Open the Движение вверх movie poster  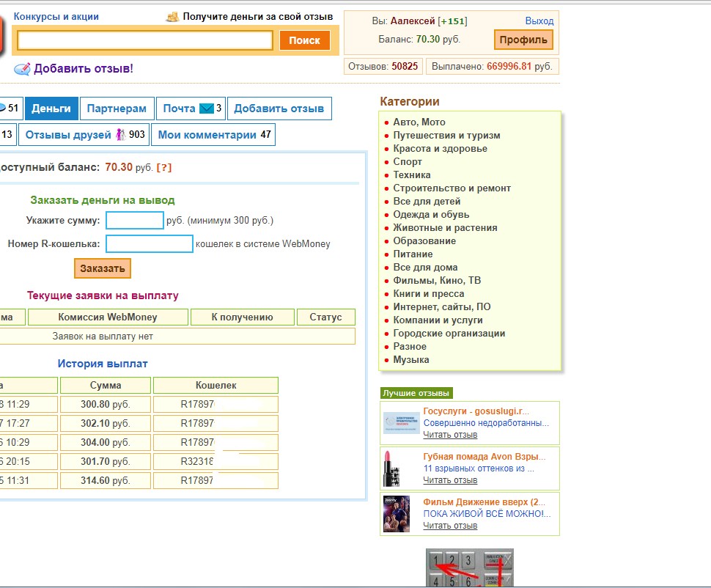tap(396, 513)
